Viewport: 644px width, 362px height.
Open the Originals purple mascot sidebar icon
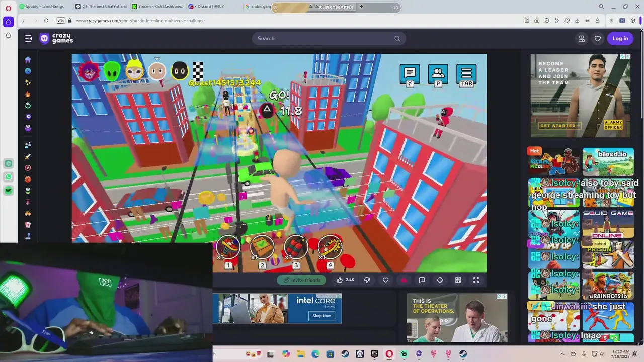coord(28,117)
